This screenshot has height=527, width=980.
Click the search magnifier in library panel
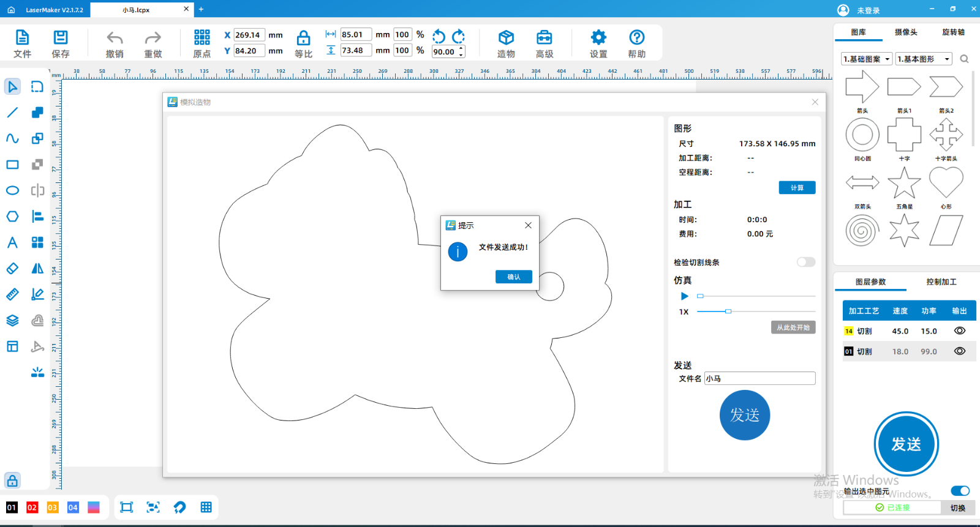pyautogui.click(x=964, y=59)
